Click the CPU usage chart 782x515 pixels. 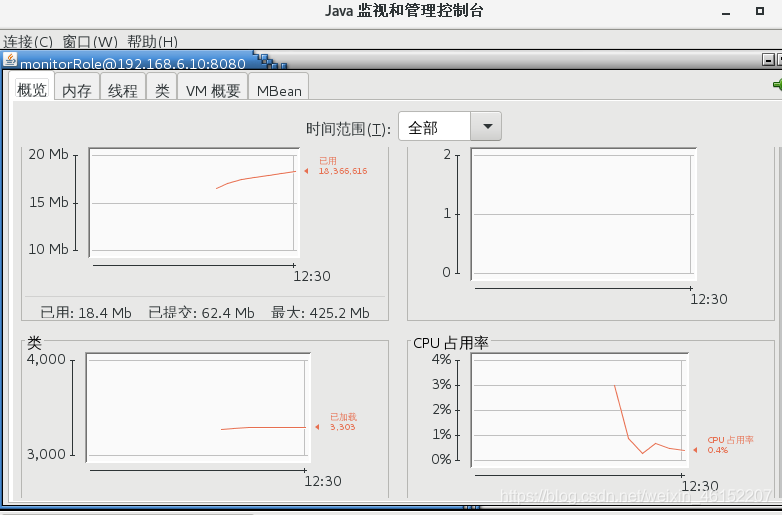tap(580, 410)
